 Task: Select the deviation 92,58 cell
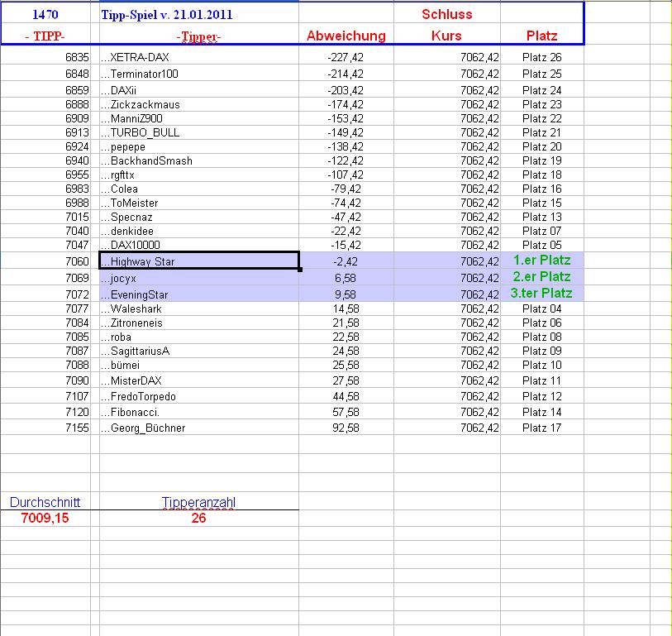click(346, 428)
